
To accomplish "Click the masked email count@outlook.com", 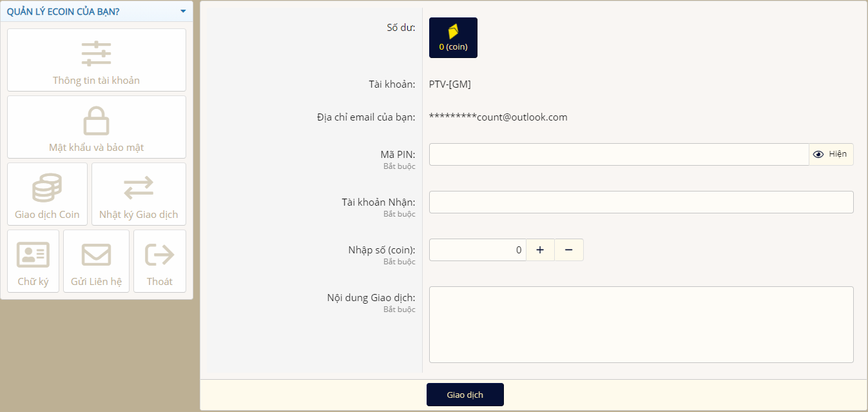I will [x=498, y=117].
